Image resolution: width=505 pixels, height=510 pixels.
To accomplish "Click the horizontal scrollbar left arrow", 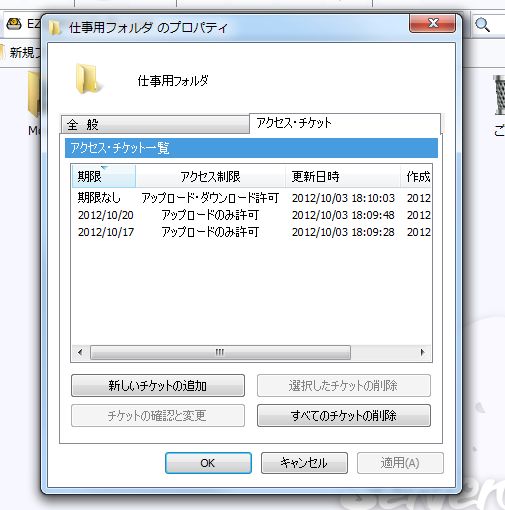I will [x=80, y=352].
